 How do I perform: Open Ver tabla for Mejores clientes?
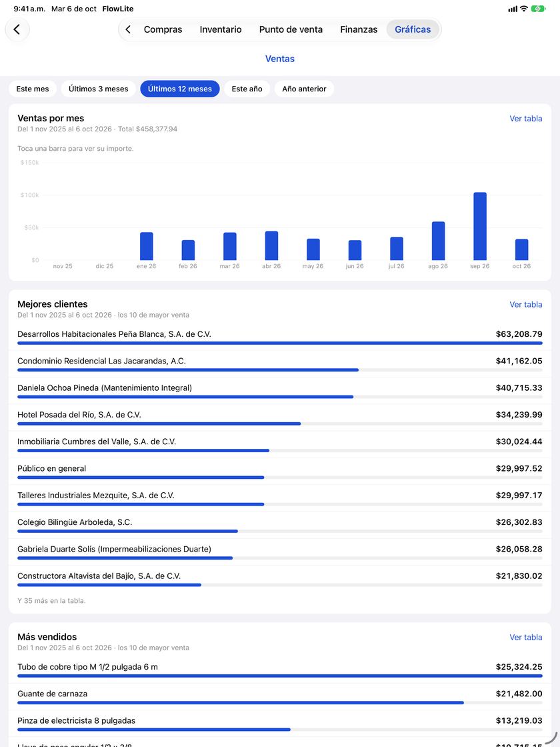click(526, 304)
